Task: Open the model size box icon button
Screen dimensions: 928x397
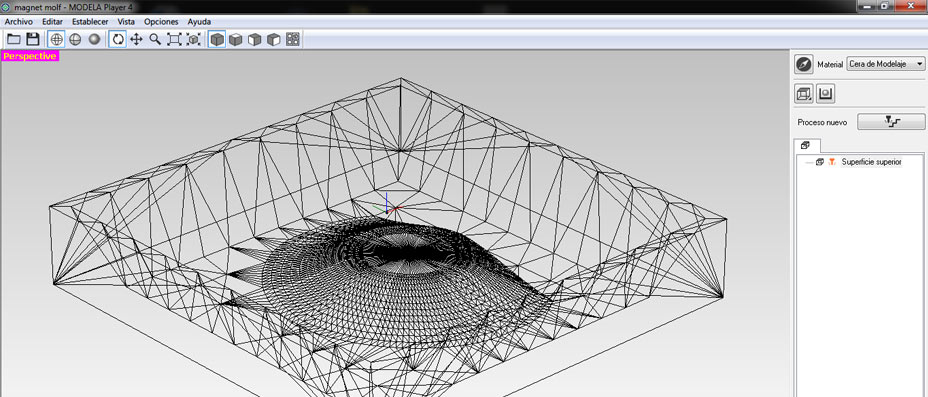Action: (803, 93)
